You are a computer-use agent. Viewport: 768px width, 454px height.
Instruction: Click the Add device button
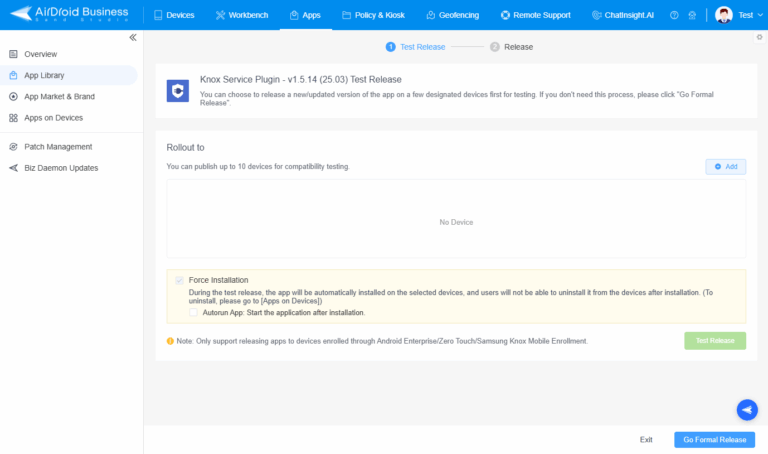[725, 166]
